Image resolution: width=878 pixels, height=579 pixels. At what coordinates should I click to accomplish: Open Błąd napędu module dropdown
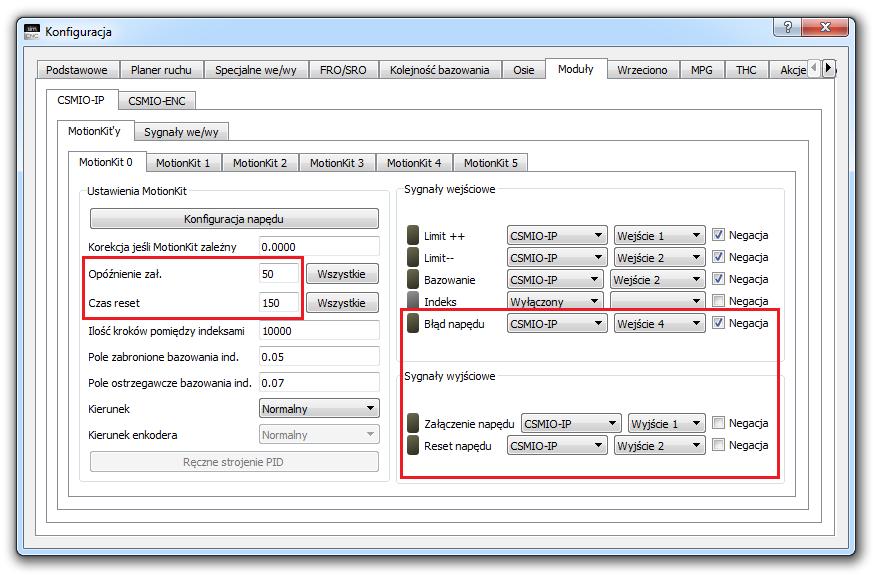(557, 323)
